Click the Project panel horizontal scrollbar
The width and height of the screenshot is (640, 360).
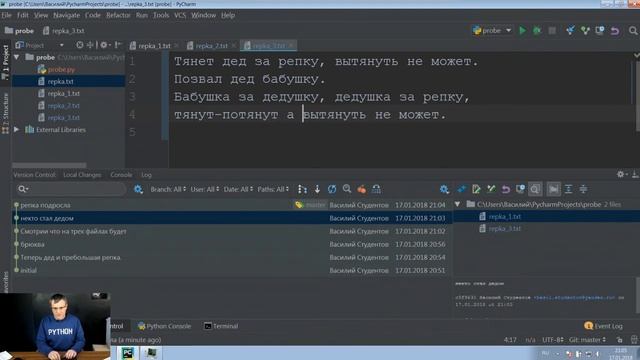(x=49, y=165)
